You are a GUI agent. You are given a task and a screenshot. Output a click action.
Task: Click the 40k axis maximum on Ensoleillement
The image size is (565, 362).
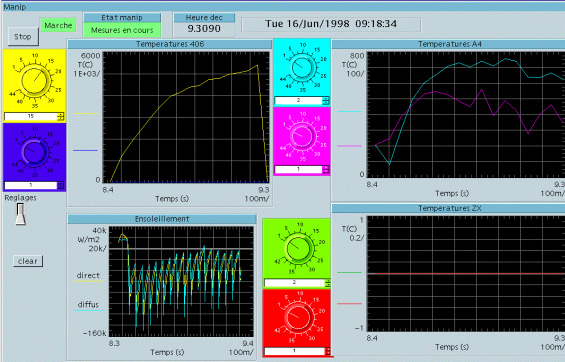tap(99, 231)
